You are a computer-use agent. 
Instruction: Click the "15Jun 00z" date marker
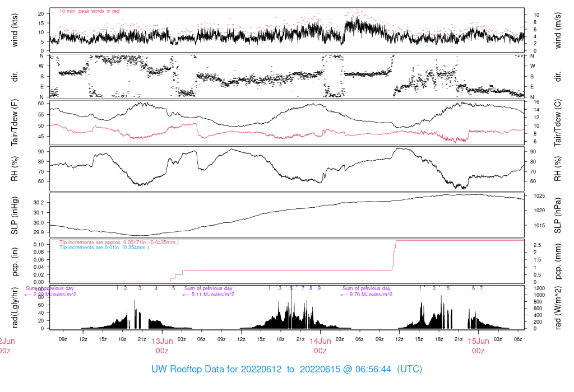point(479,346)
